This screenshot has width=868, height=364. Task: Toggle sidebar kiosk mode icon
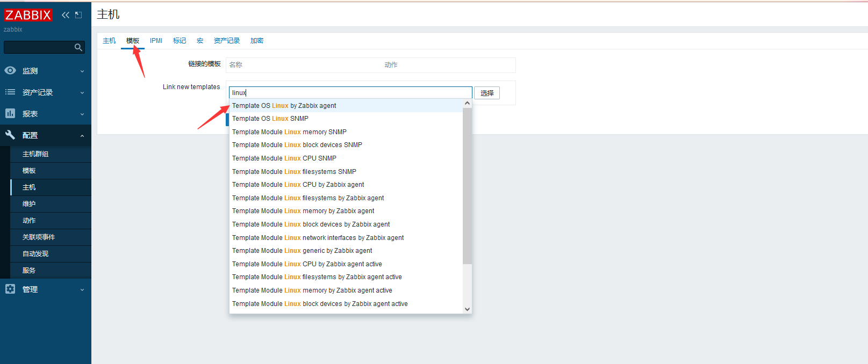pos(78,15)
